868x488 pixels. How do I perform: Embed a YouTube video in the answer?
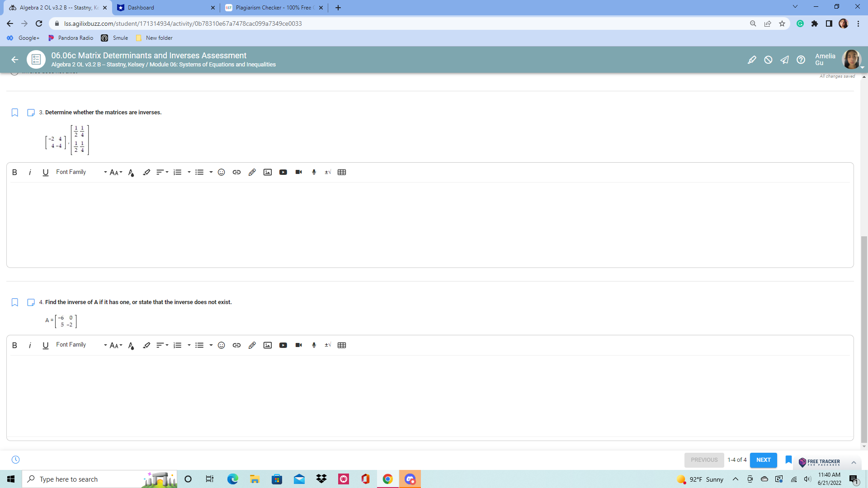pyautogui.click(x=283, y=172)
